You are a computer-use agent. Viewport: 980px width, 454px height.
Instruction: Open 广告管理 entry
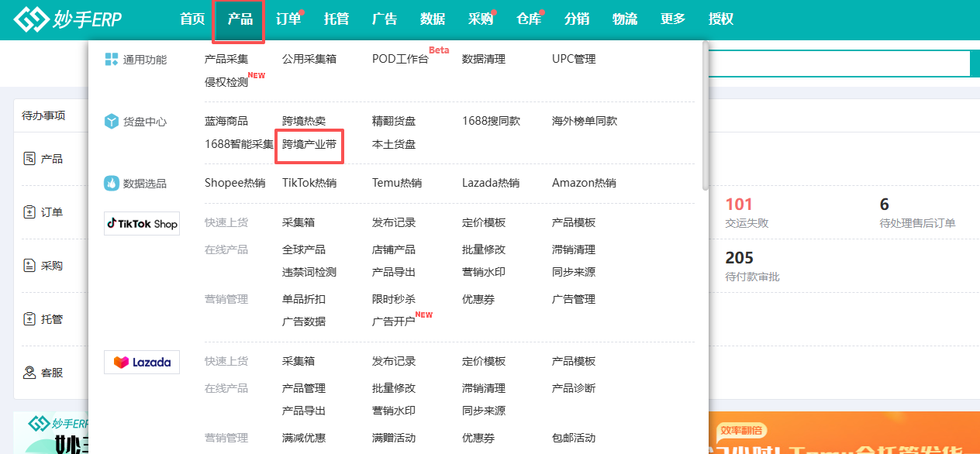[x=574, y=299]
